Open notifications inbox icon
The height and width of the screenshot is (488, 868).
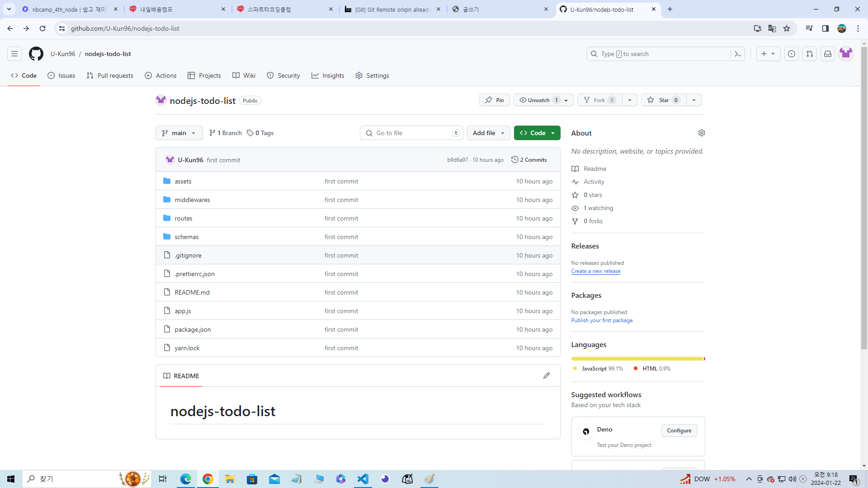click(x=828, y=54)
